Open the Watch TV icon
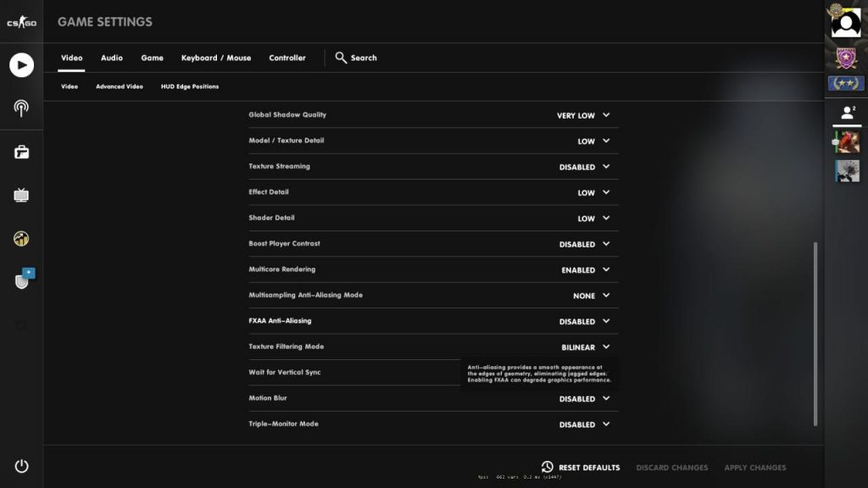The width and height of the screenshot is (868, 488). click(21, 196)
